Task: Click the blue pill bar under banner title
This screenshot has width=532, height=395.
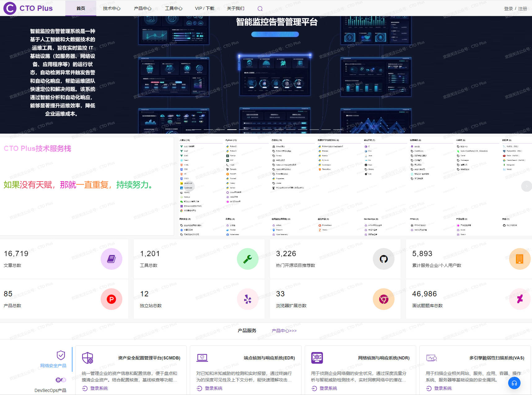Action: click(275, 34)
